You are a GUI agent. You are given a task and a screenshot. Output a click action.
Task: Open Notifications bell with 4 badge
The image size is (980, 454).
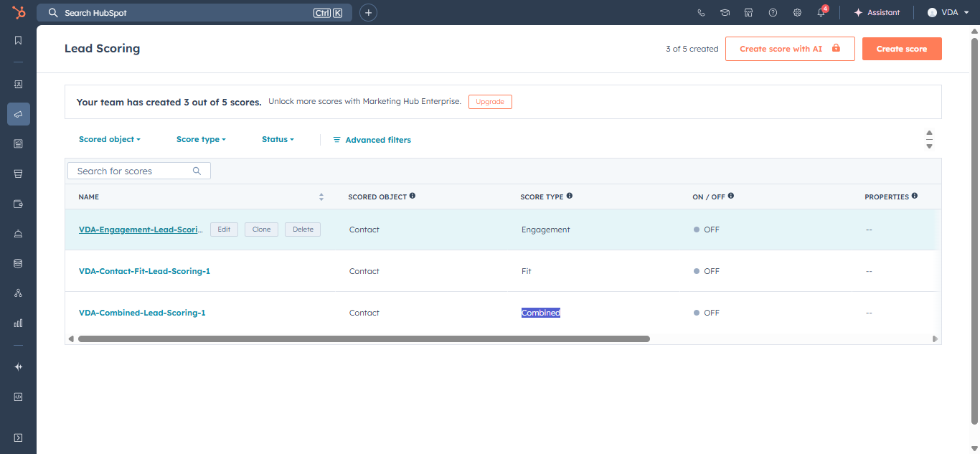(x=822, y=12)
